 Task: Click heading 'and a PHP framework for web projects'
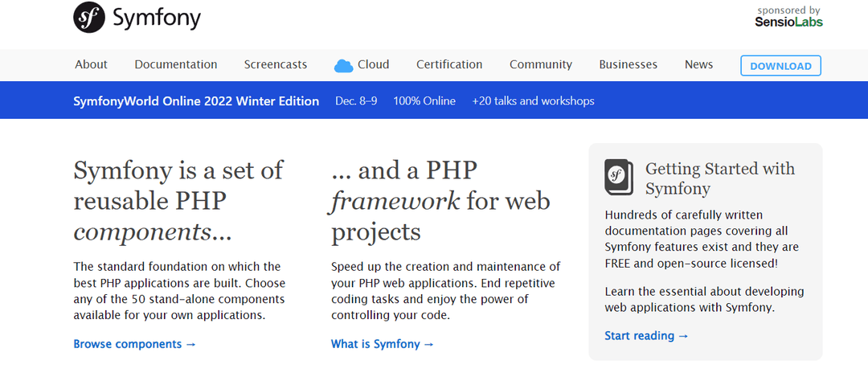440,201
